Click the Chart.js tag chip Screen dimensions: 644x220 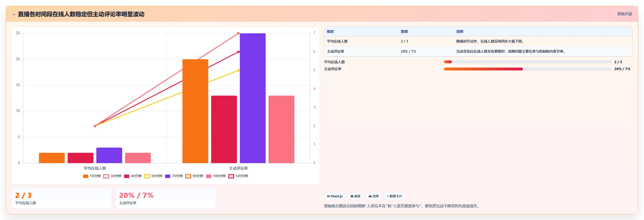click(335, 196)
